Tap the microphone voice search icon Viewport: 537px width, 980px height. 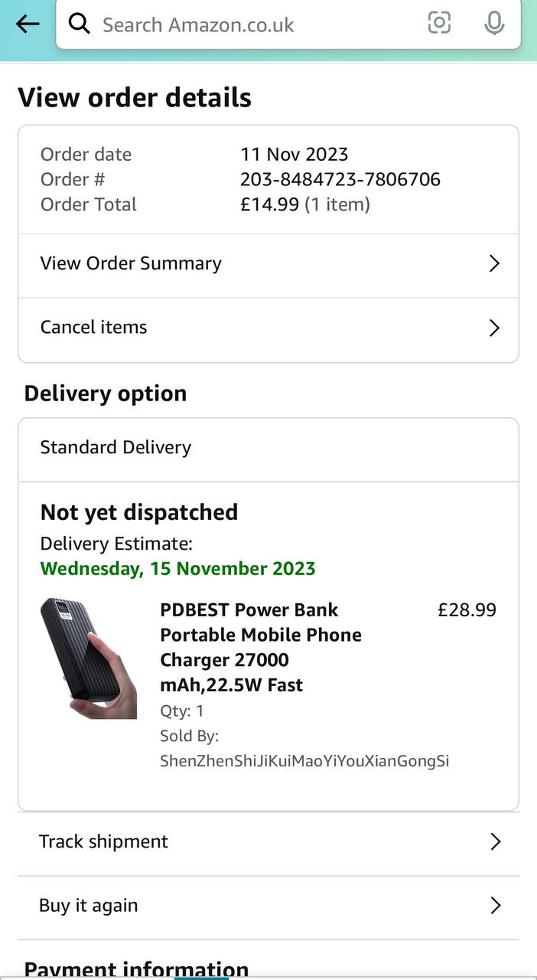pos(494,24)
